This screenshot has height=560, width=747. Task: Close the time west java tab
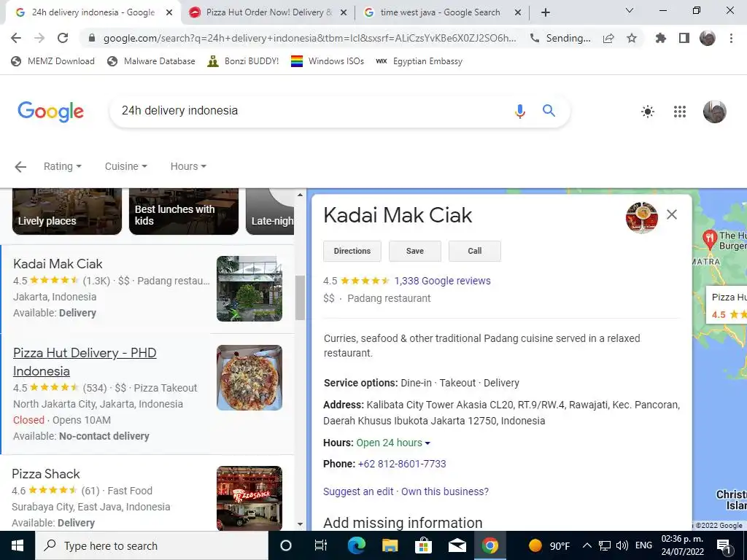coord(518,13)
